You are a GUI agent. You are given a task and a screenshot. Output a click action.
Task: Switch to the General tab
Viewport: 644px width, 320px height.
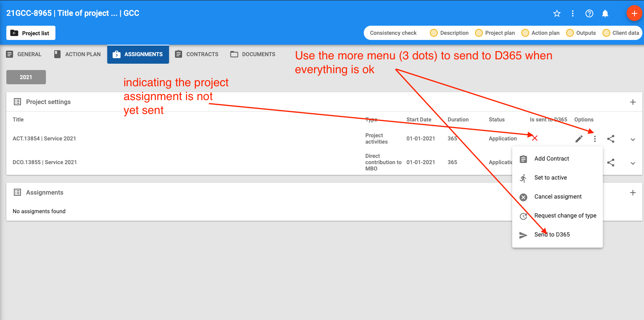24,54
